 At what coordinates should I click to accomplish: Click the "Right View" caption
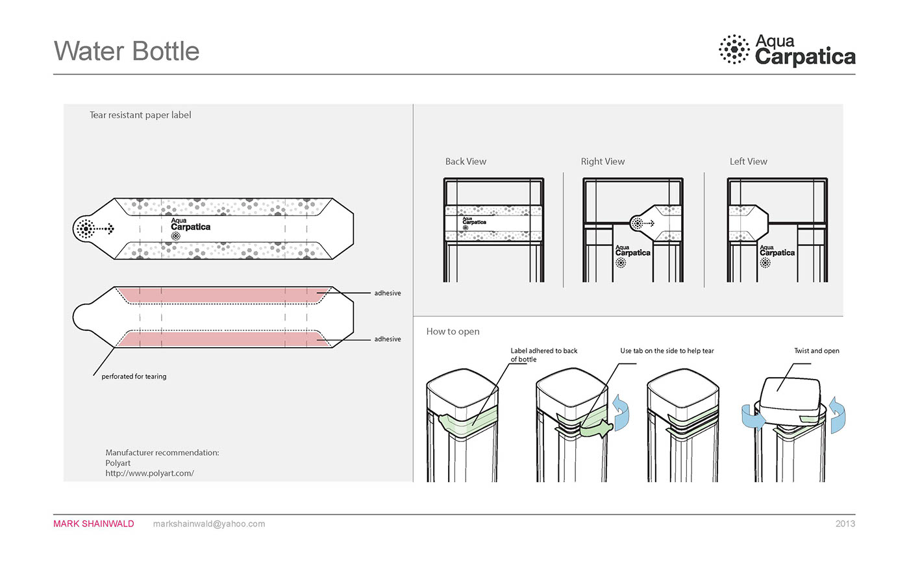click(603, 162)
